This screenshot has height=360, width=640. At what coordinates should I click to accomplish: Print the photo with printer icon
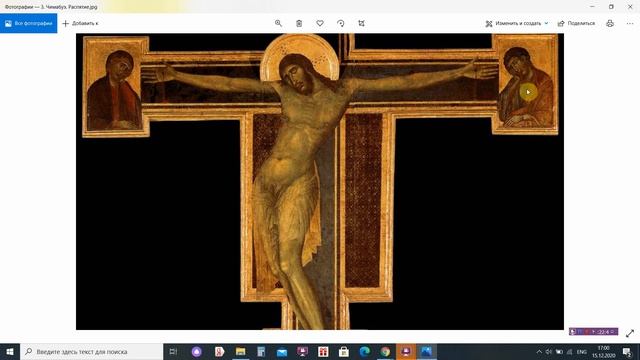pos(610,23)
